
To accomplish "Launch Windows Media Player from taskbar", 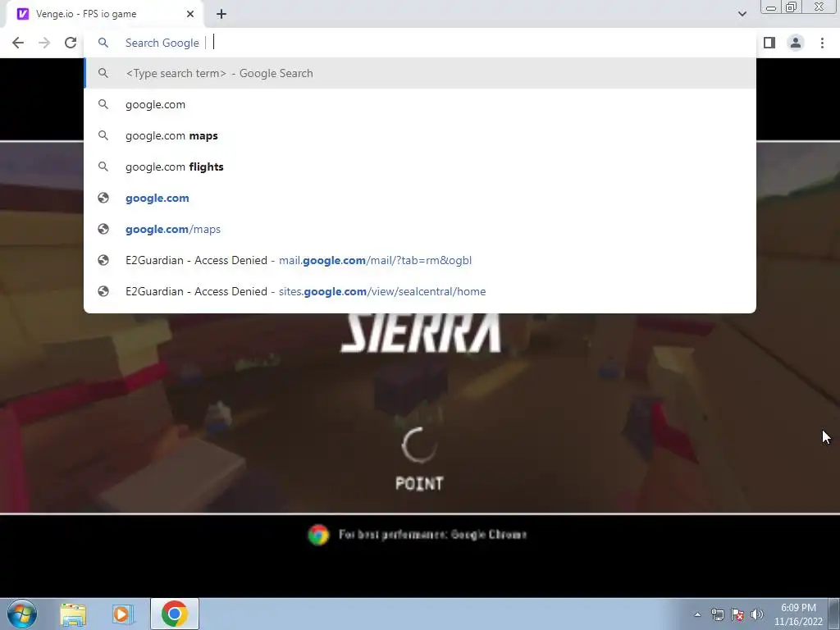I will coord(123,614).
